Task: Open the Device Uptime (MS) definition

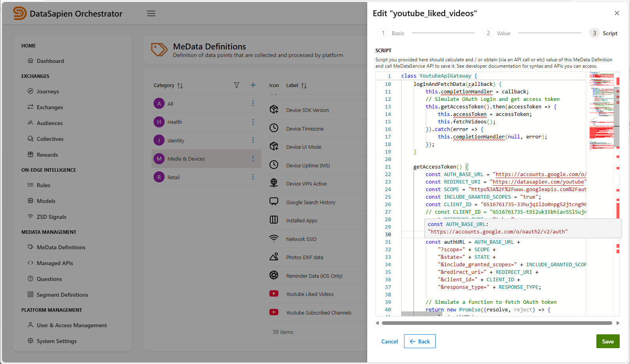Action: pos(308,165)
